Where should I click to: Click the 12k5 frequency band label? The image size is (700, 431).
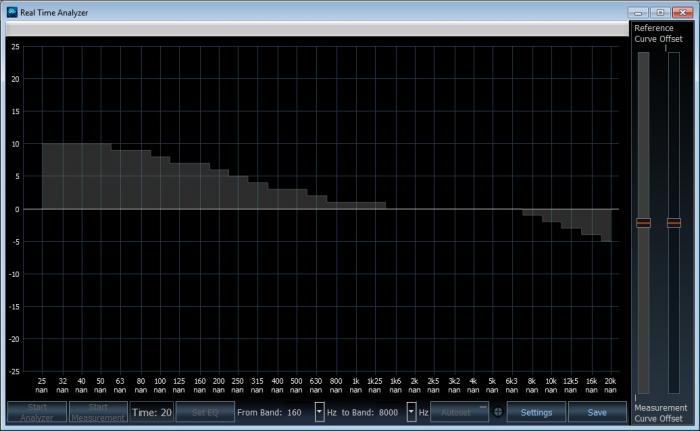[571, 381]
